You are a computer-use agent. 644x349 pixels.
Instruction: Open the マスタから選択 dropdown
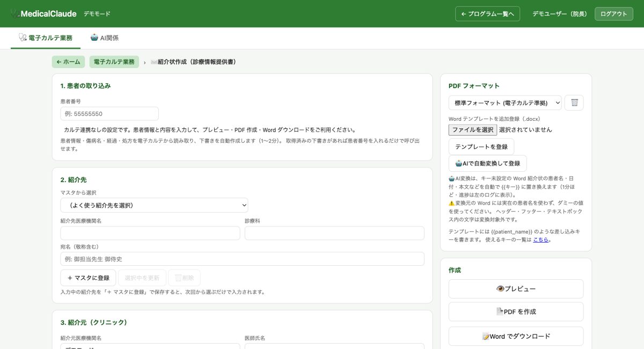click(154, 205)
